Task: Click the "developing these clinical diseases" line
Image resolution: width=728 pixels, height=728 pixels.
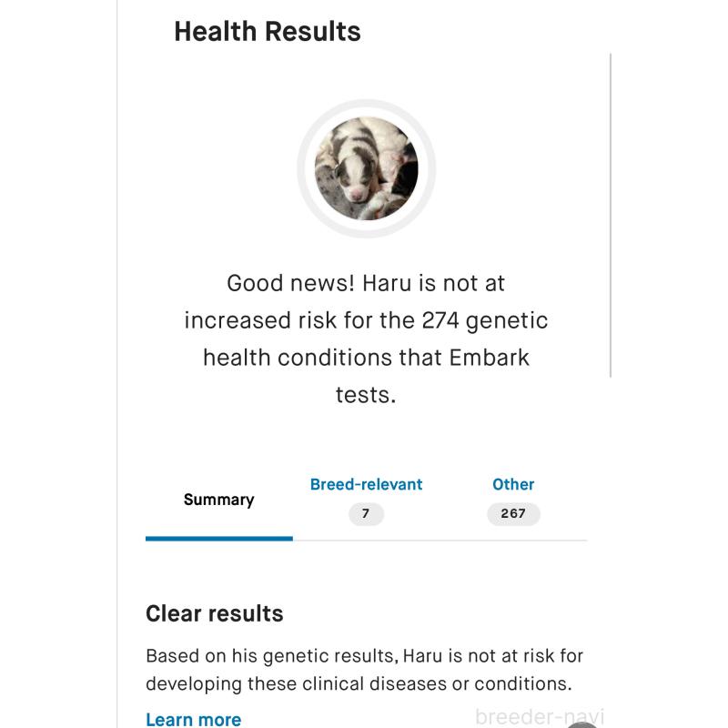Action: 359,683
